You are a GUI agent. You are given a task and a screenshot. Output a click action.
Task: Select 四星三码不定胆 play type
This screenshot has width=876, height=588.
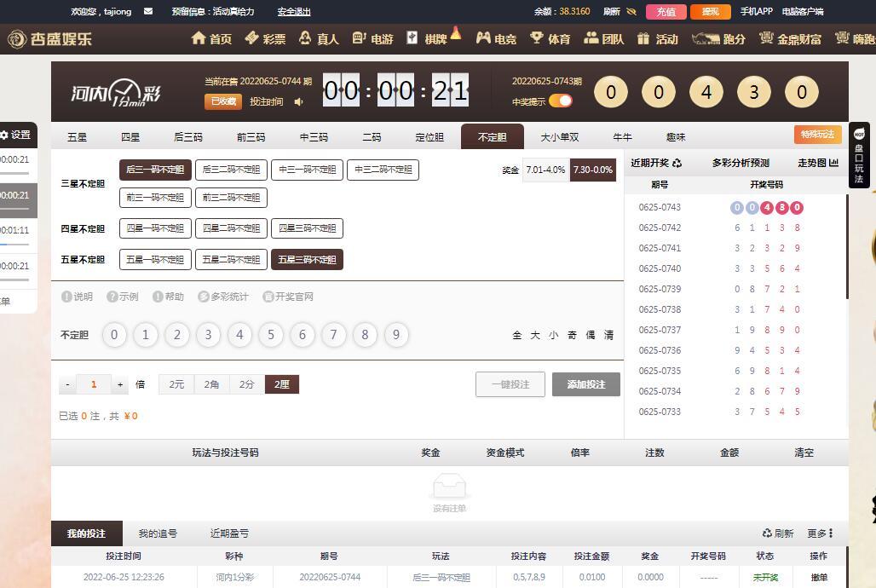coord(308,228)
